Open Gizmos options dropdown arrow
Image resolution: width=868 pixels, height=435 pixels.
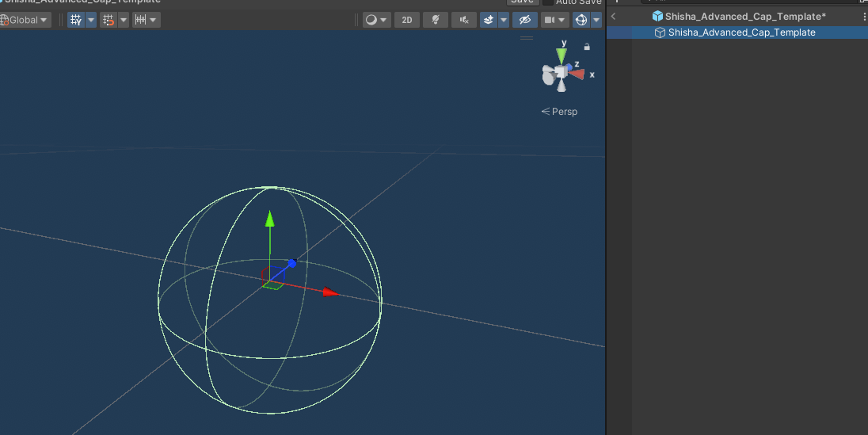(x=596, y=20)
